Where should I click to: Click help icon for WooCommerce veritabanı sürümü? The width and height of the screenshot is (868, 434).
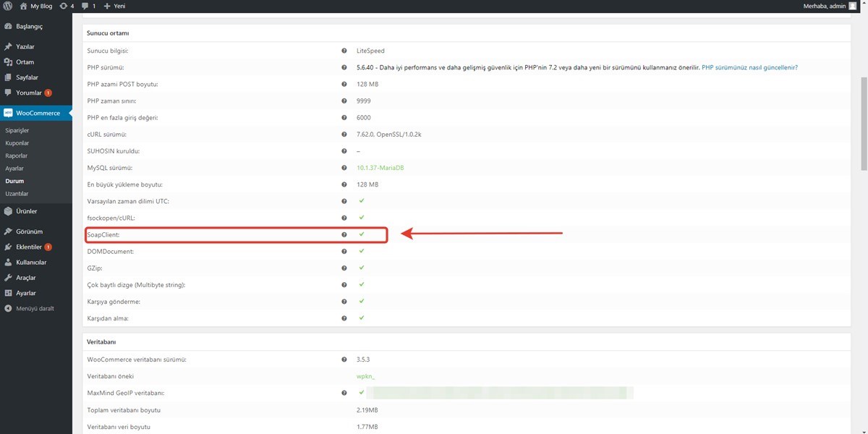point(344,359)
